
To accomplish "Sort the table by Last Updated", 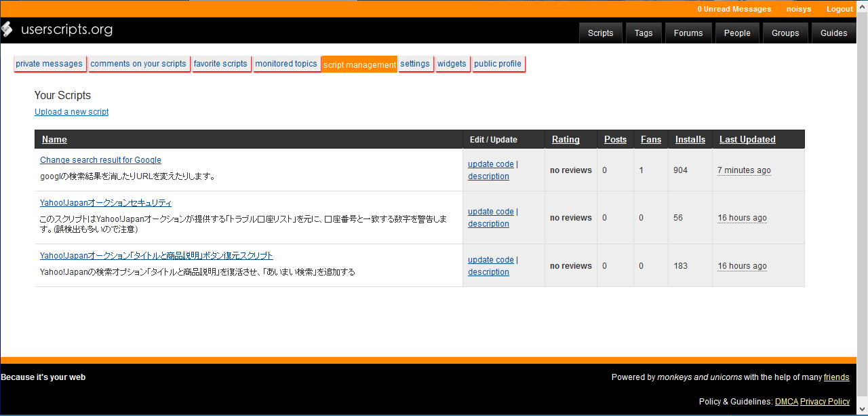I will [747, 139].
